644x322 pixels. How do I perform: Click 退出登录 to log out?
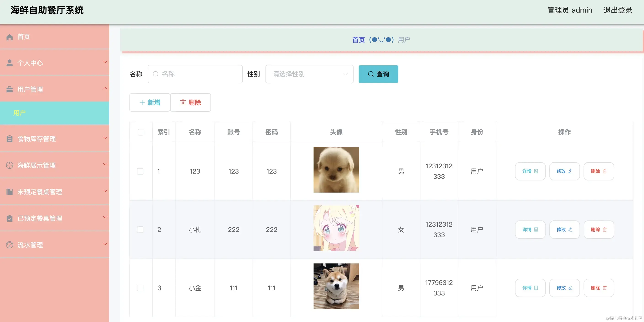coord(617,10)
